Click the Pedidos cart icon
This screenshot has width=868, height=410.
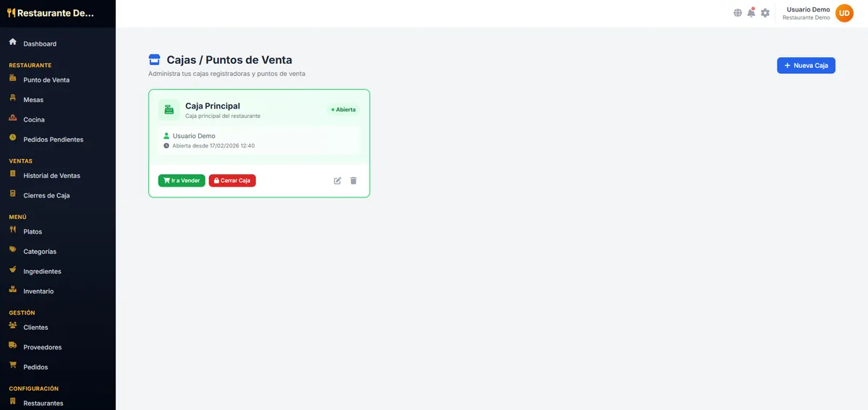click(x=13, y=365)
